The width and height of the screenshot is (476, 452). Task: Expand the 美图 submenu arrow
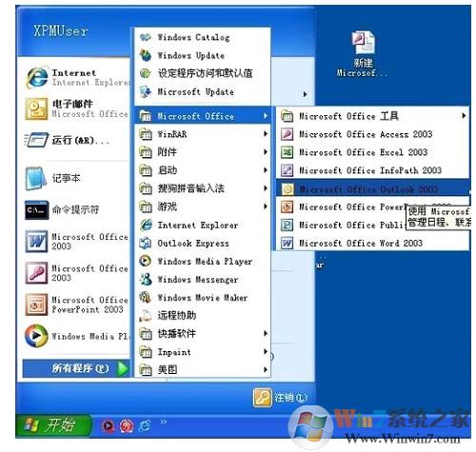pyautogui.click(x=266, y=369)
